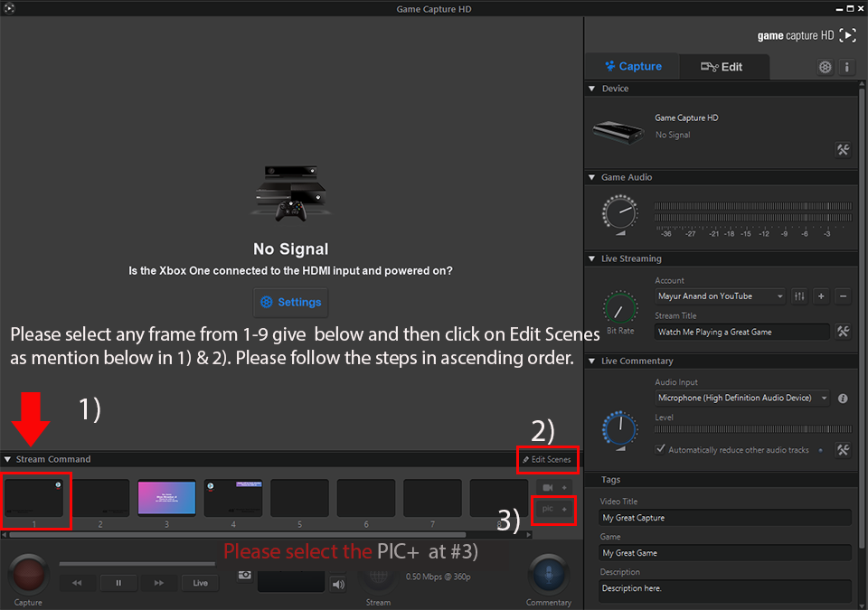Screen dimensions: 868x610
Task: Open the preferences gear icon beside Edit tab
Action: tap(825, 67)
